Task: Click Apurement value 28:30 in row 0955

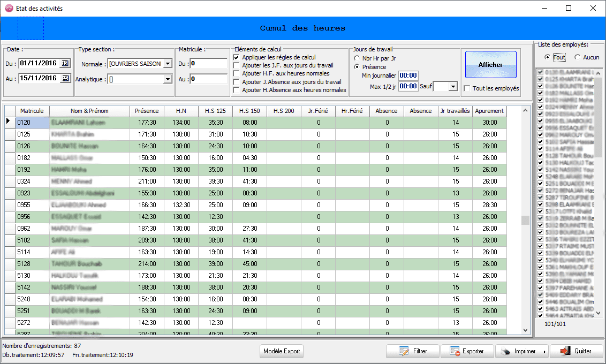Action: tap(489, 205)
